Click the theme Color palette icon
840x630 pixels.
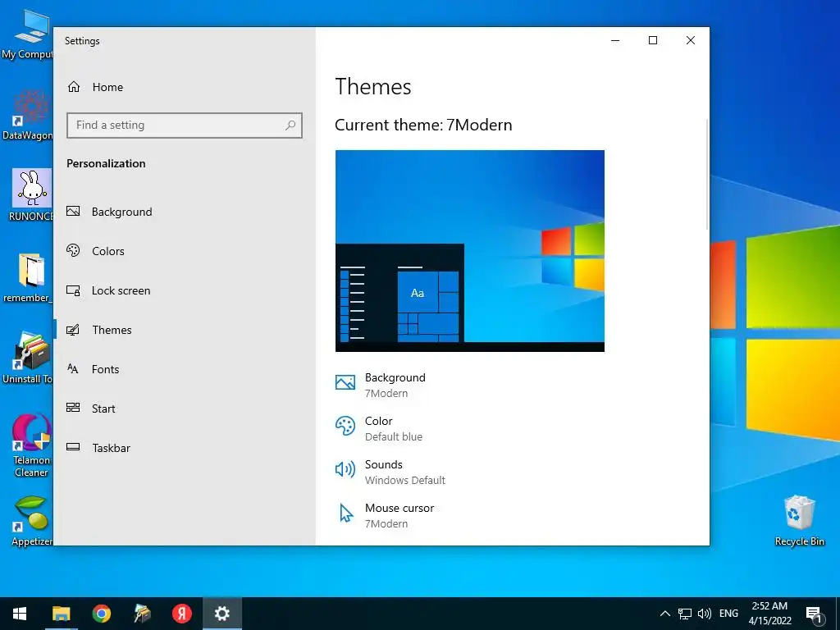click(x=345, y=427)
